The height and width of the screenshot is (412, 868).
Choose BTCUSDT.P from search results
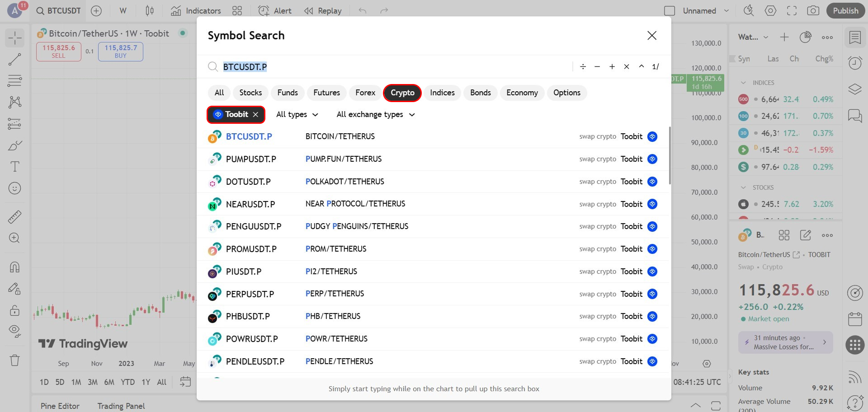click(433, 136)
